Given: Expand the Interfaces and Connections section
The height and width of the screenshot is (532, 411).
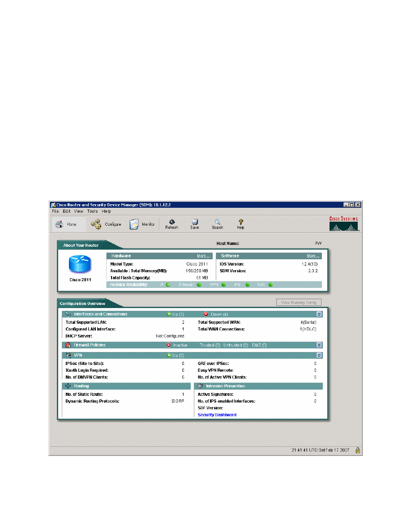Looking at the screenshot, I should point(319,314).
